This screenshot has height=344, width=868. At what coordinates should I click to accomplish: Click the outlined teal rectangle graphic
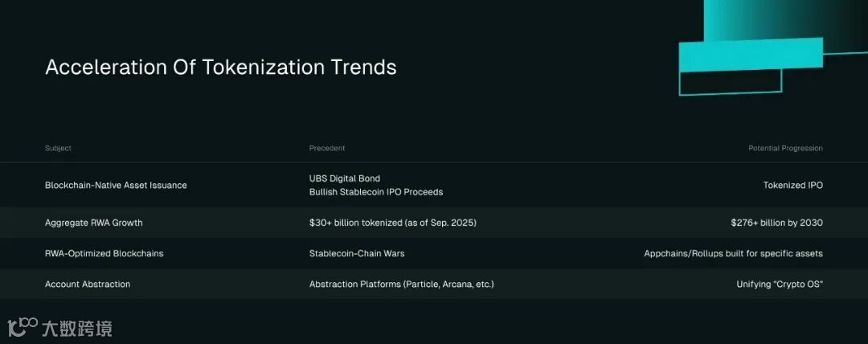730,82
